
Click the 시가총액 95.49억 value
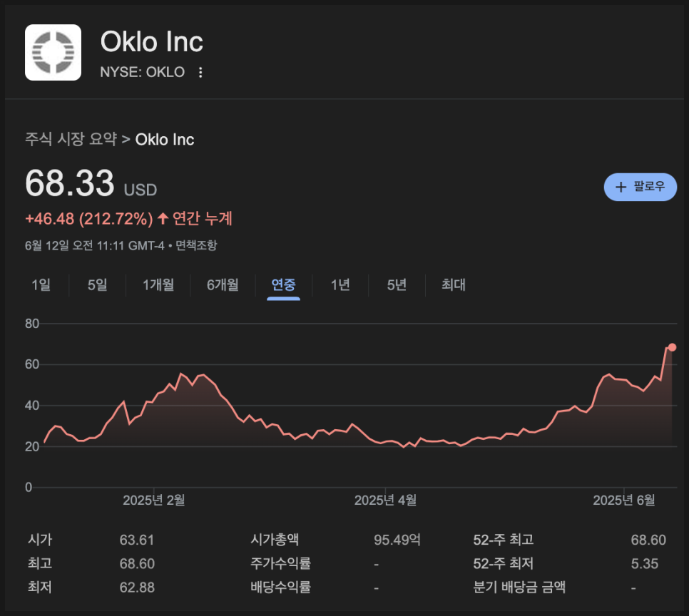pos(397,540)
